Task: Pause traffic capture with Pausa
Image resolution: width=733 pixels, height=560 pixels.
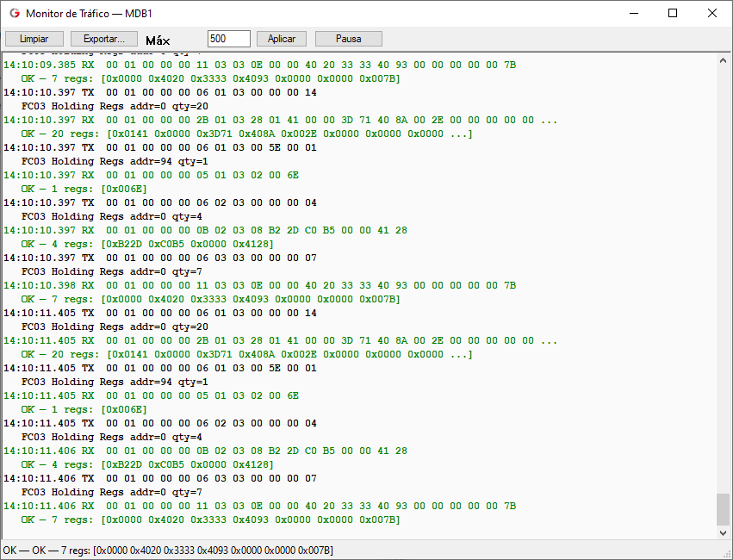Action: tap(348, 39)
